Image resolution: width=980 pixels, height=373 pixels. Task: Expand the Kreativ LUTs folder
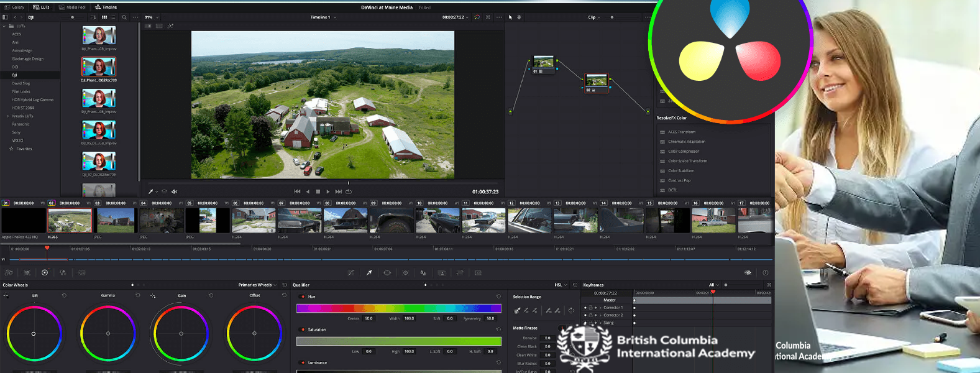[x=7, y=116]
